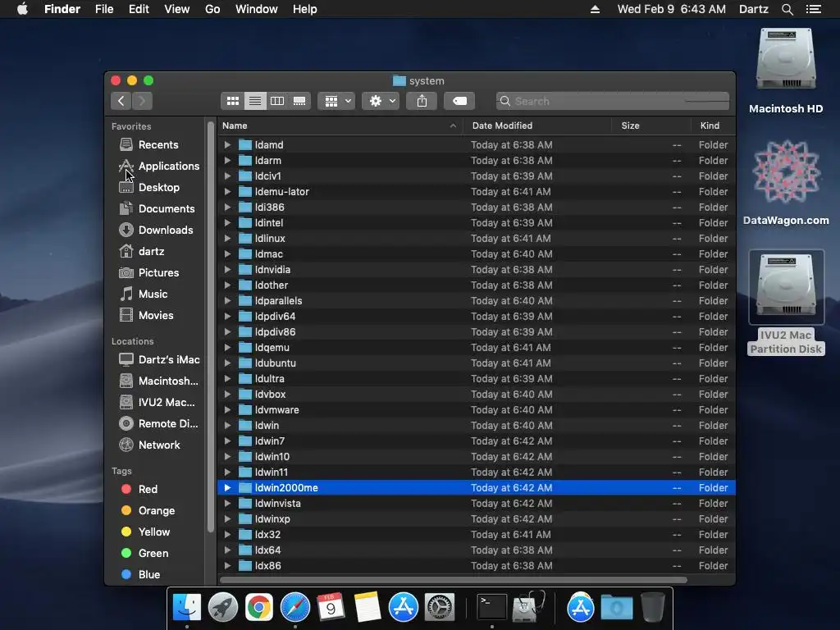
Task: Sort by the Name column header
Action: coord(340,126)
